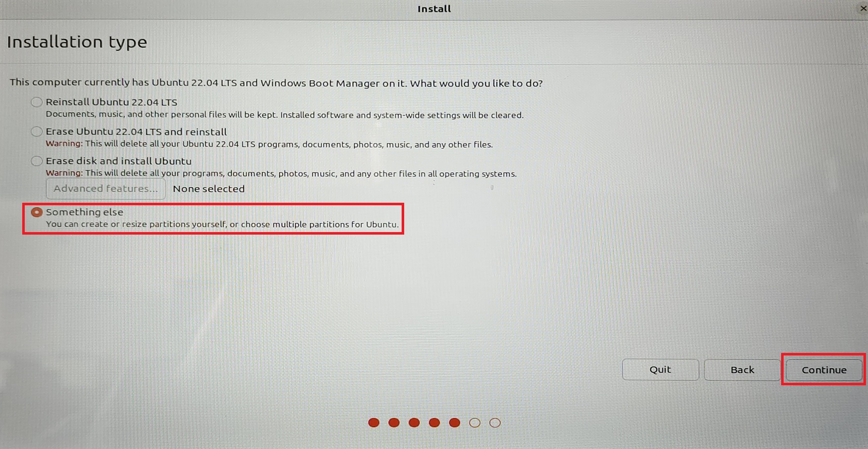Select the Reinstall Ubuntu 22.04 LTS radio button

tap(36, 102)
